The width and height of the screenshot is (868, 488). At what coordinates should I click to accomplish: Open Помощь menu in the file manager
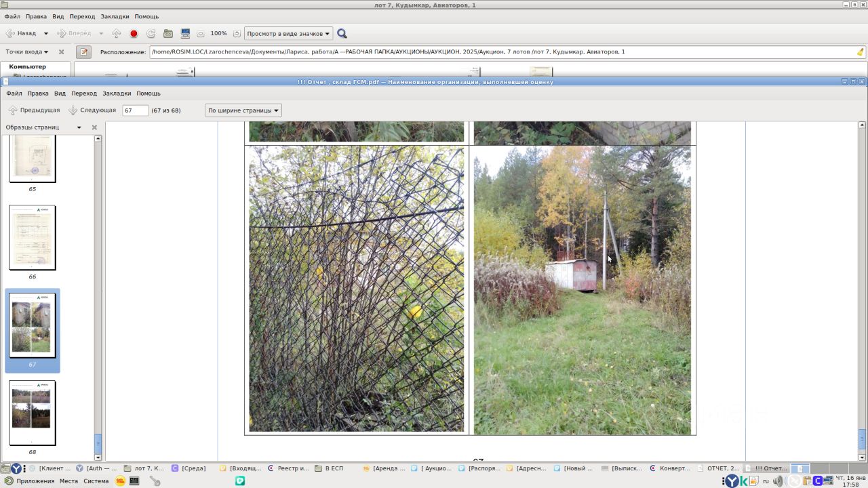point(146,16)
